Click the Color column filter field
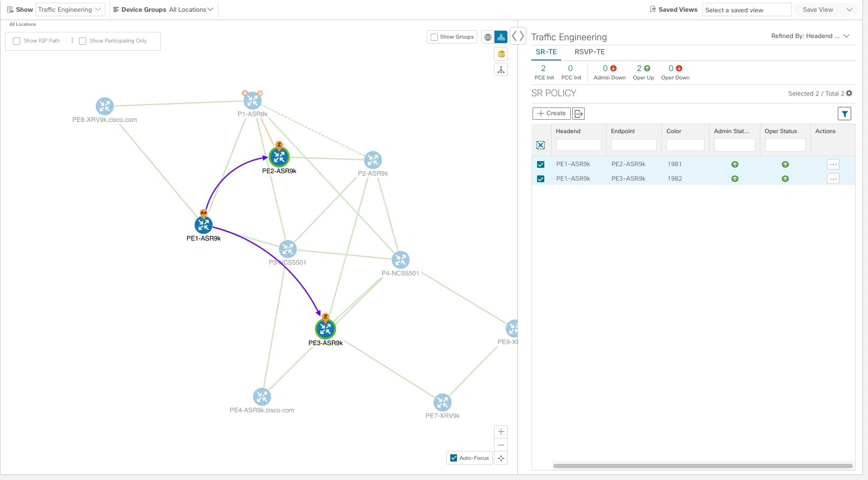 coord(685,145)
